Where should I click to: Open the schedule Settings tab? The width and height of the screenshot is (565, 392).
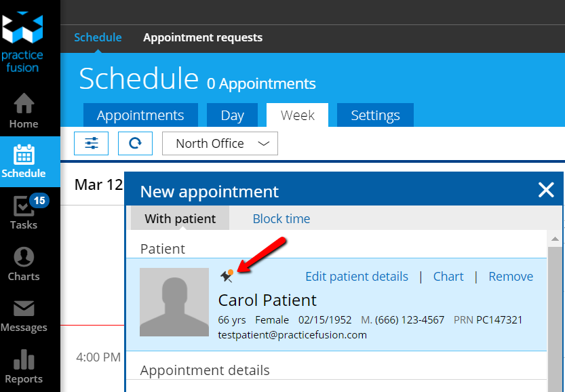(x=375, y=115)
